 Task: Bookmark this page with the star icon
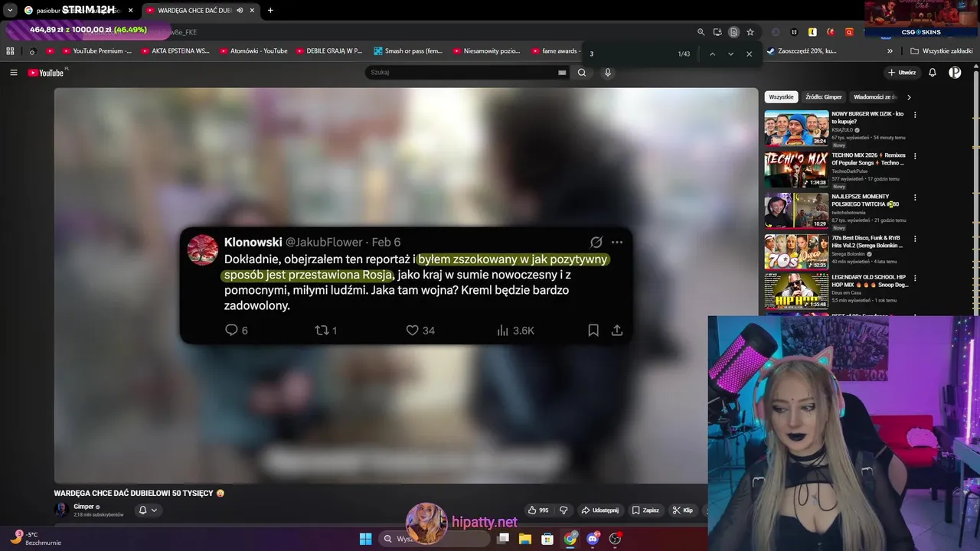pos(750,32)
